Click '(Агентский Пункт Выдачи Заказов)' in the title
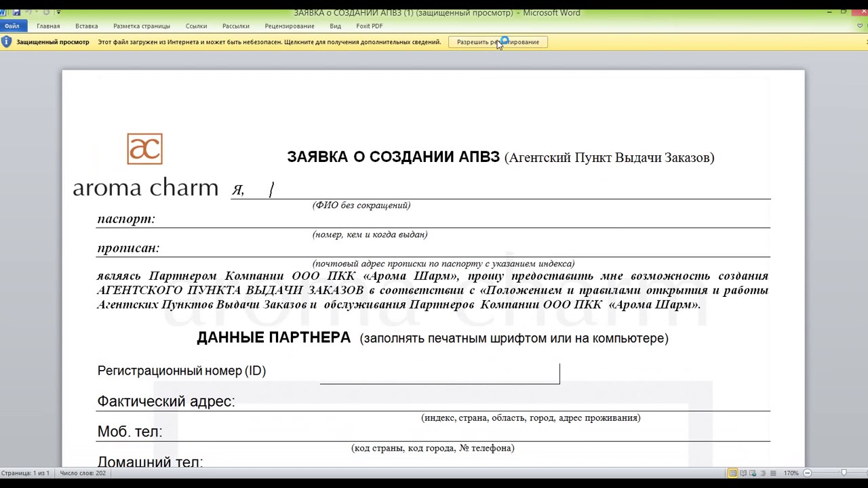 [x=609, y=158]
